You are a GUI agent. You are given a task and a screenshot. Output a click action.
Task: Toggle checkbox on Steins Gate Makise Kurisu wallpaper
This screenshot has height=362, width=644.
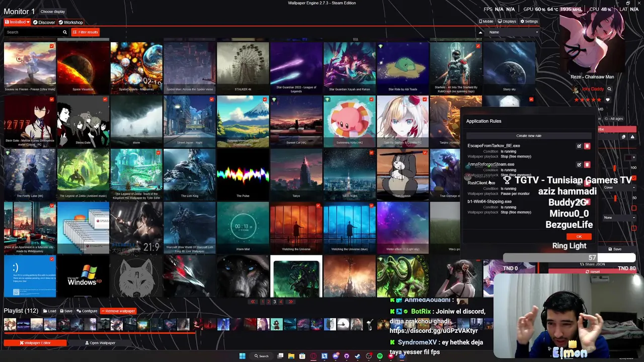click(51, 100)
